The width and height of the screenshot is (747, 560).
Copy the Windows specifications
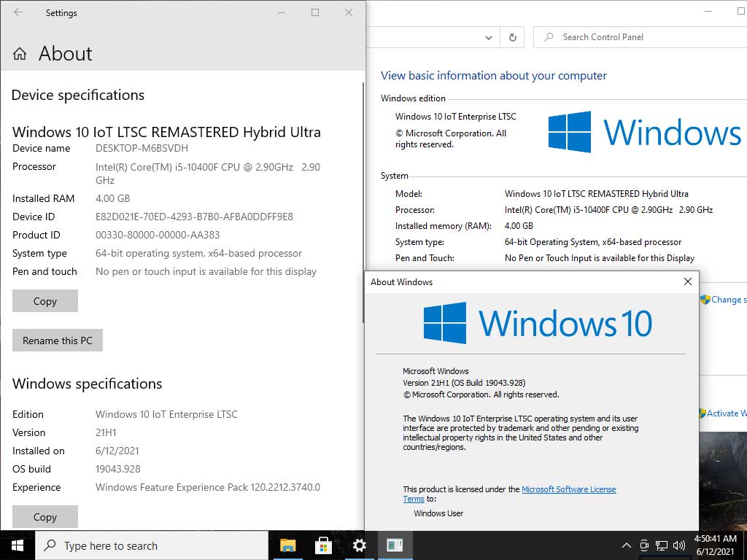click(x=45, y=517)
